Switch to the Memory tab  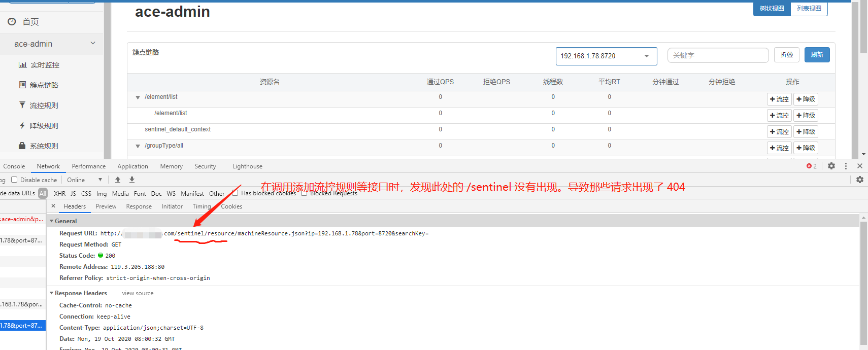[x=172, y=166]
